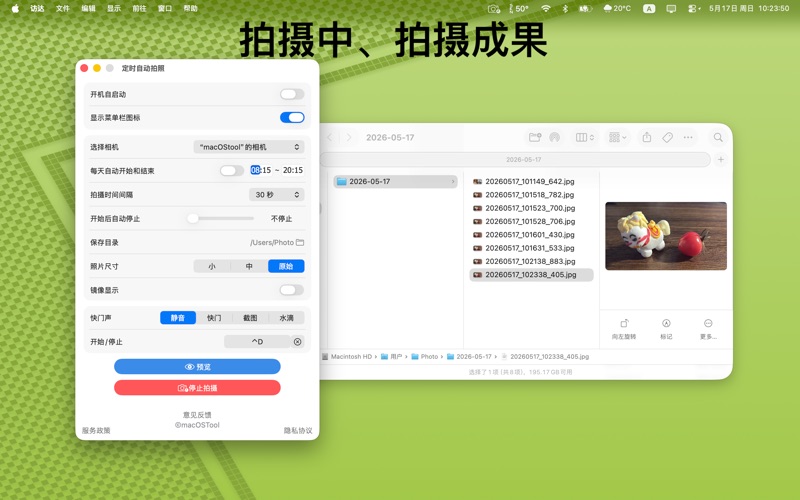Image resolution: width=800 pixels, height=500 pixels.
Task: Open the 服务政策 link
Action: (x=96, y=430)
